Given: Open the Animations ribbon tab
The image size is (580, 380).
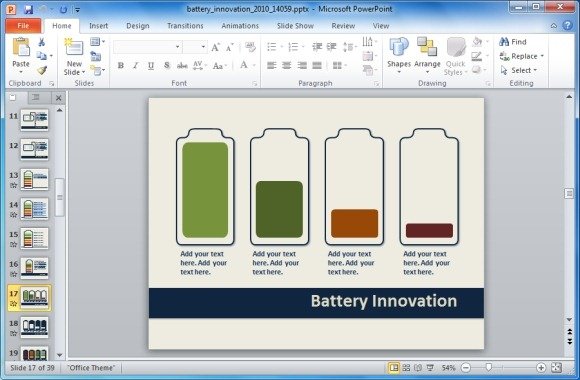Looking at the screenshot, I should [240, 26].
